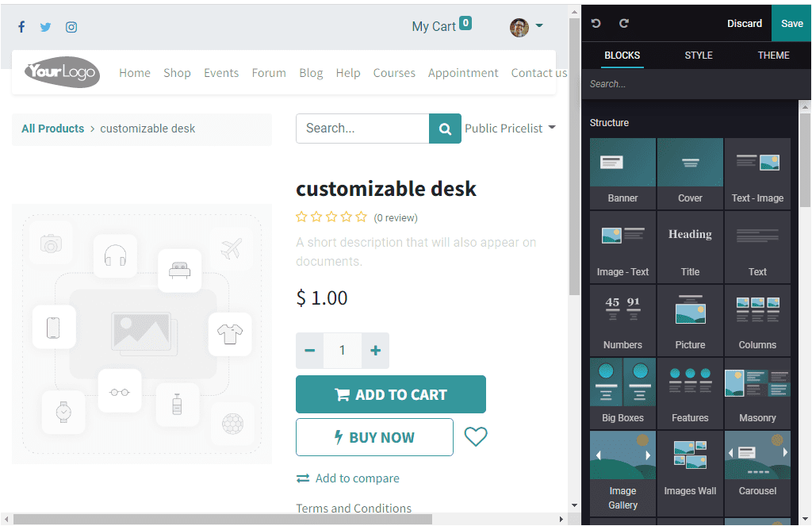Screen dimensions: 812x526
Task: Click the blocks Search field
Action: pyautogui.click(x=695, y=83)
